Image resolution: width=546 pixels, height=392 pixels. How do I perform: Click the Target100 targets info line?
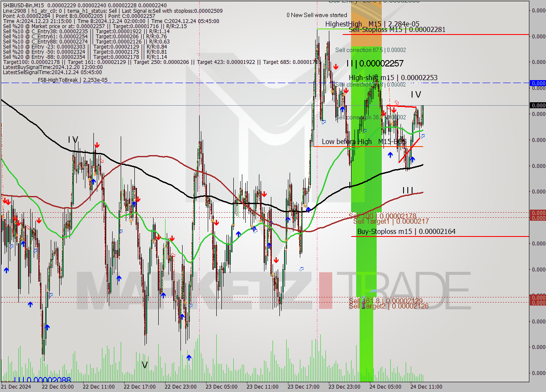click(x=162, y=62)
